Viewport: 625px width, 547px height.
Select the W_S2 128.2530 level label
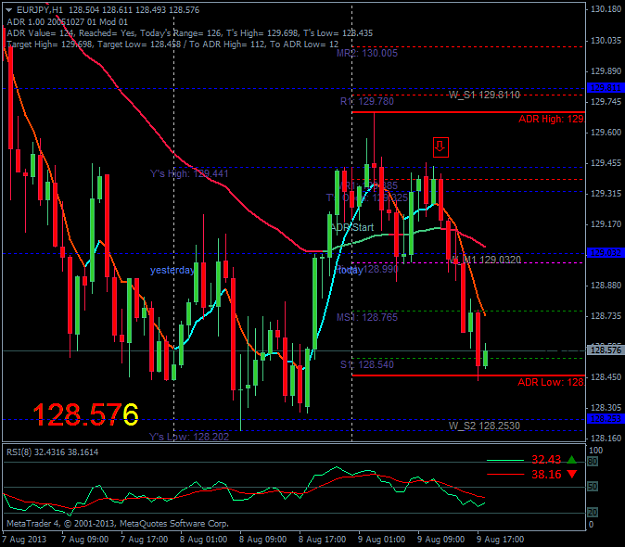(x=484, y=425)
